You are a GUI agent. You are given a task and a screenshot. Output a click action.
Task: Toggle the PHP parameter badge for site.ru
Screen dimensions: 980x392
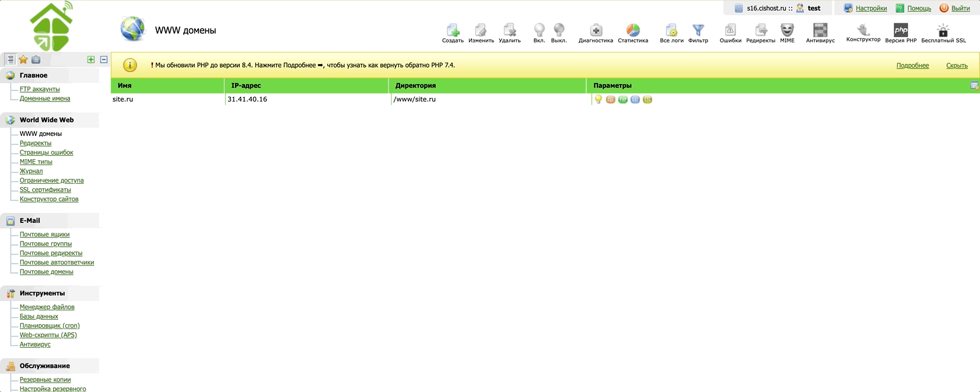point(623,100)
